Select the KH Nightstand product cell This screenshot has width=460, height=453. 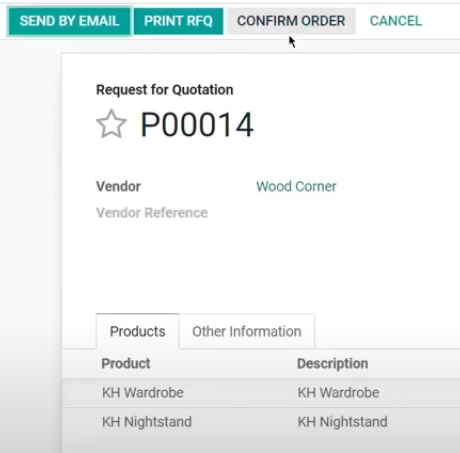click(x=147, y=422)
